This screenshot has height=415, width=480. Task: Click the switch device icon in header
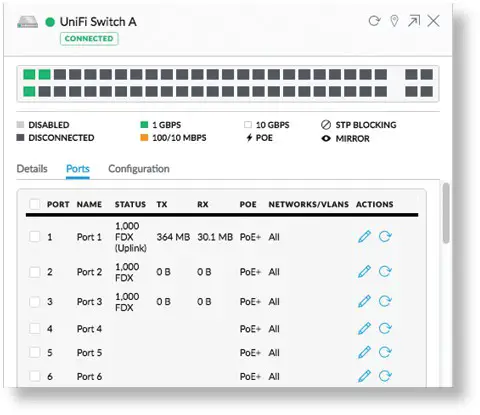(x=27, y=22)
